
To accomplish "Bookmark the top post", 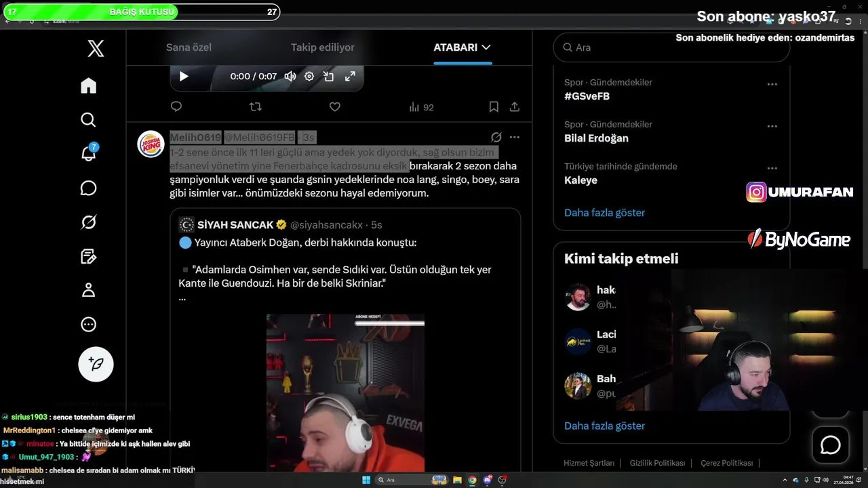I will point(494,106).
